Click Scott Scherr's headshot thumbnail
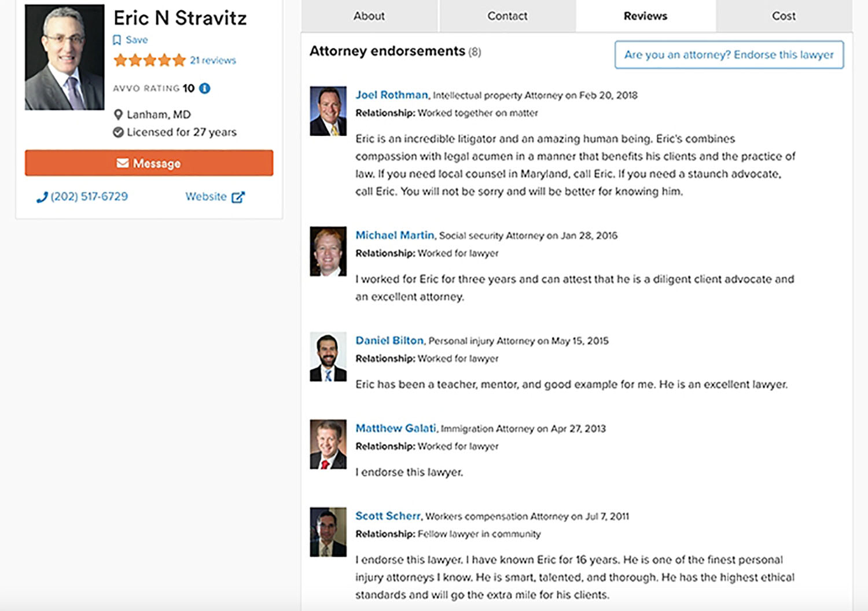The image size is (868, 611). [x=328, y=531]
